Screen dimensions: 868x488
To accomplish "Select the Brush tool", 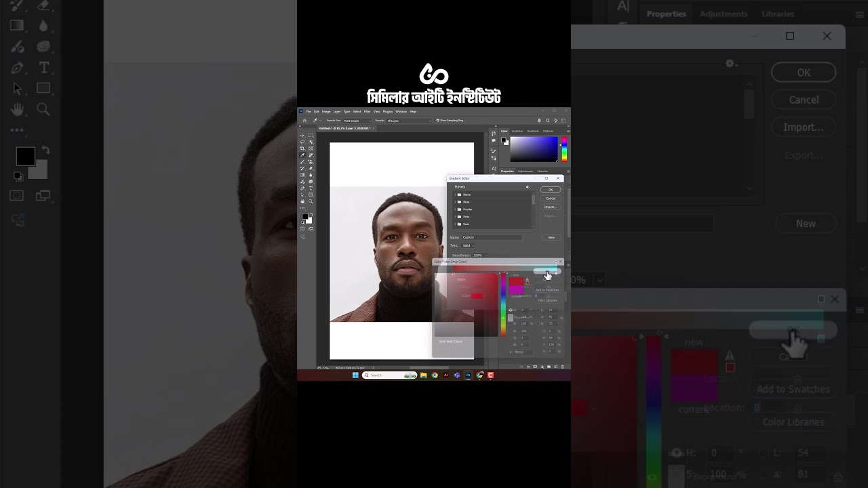I will (x=302, y=162).
